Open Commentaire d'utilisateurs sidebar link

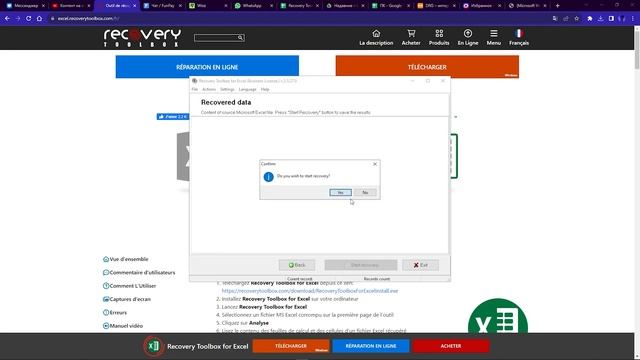tap(142, 273)
